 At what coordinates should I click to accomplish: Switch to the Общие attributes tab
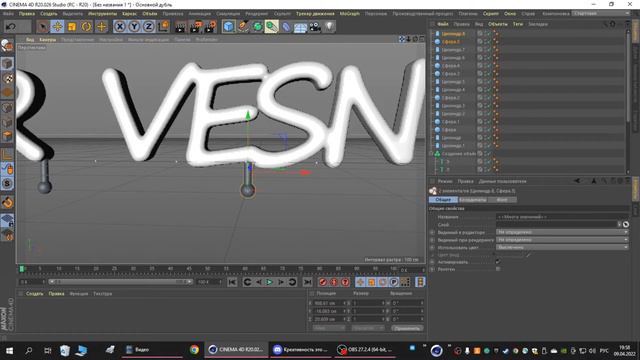tap(443, 200)
